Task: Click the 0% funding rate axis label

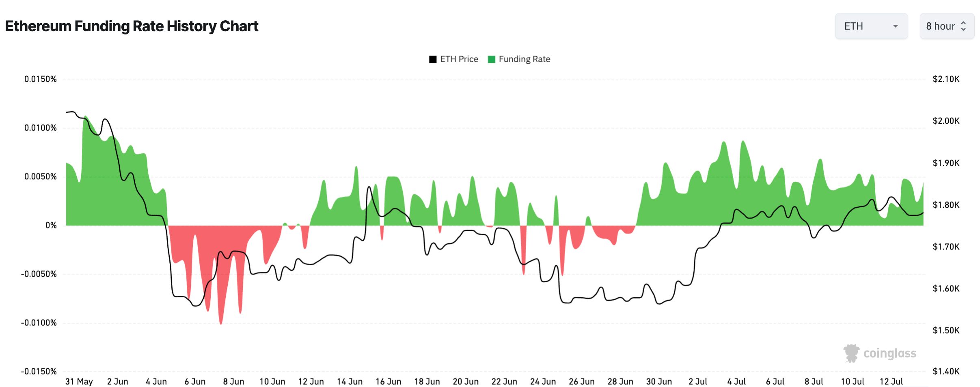Action: click(x=51, y=225)
